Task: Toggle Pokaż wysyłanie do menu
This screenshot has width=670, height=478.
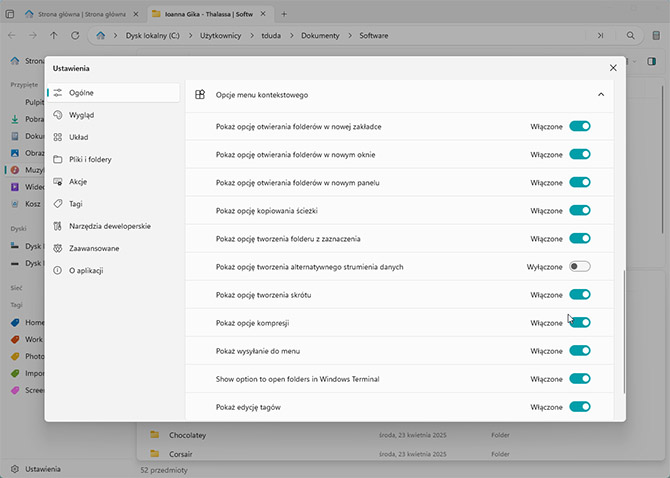Action: [x=580, y=351]
